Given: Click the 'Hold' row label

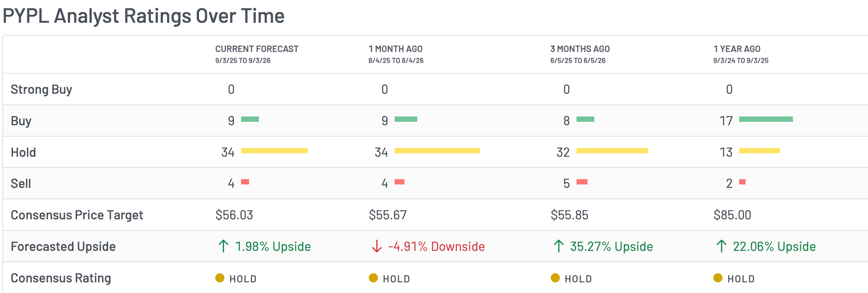Looking at the screenshot, I should pyautogui.click(x=24, y=152).
